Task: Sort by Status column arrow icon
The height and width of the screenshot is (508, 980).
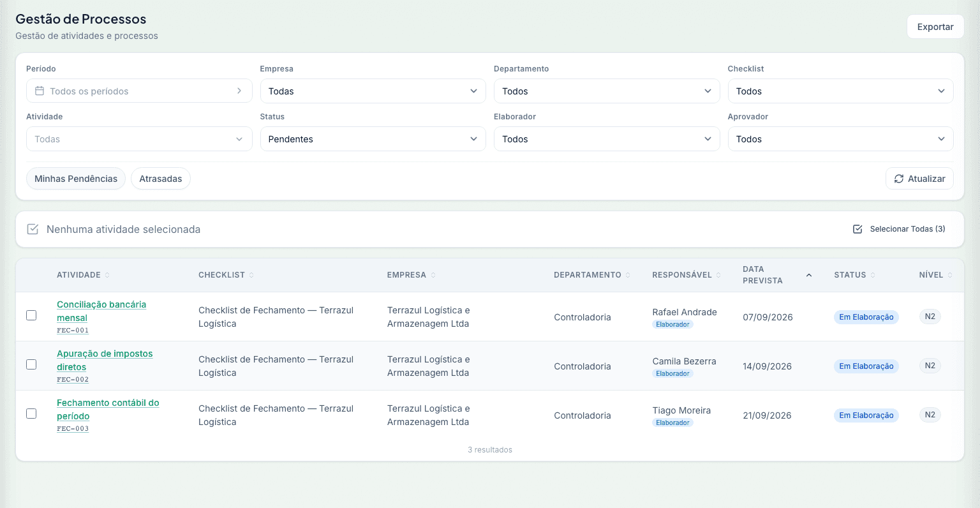Action: click(873, 275)
